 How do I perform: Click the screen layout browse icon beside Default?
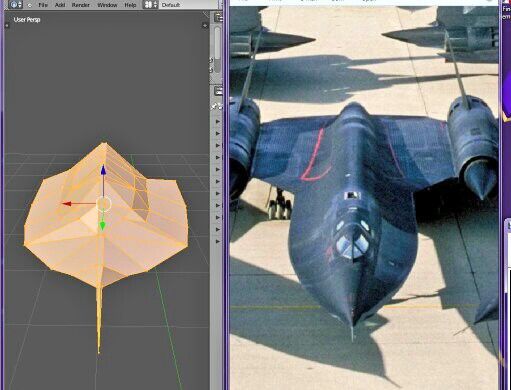click(x=150, y=5)
